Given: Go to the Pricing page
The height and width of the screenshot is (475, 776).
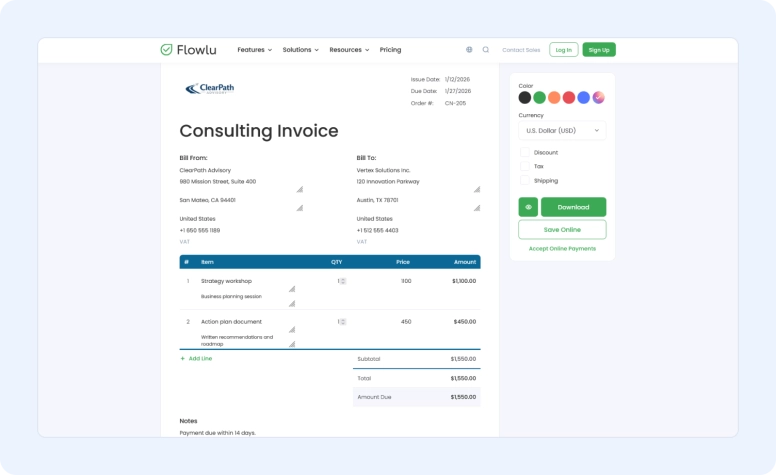Looking at the screenshot, I should click(x=390, y=49).
